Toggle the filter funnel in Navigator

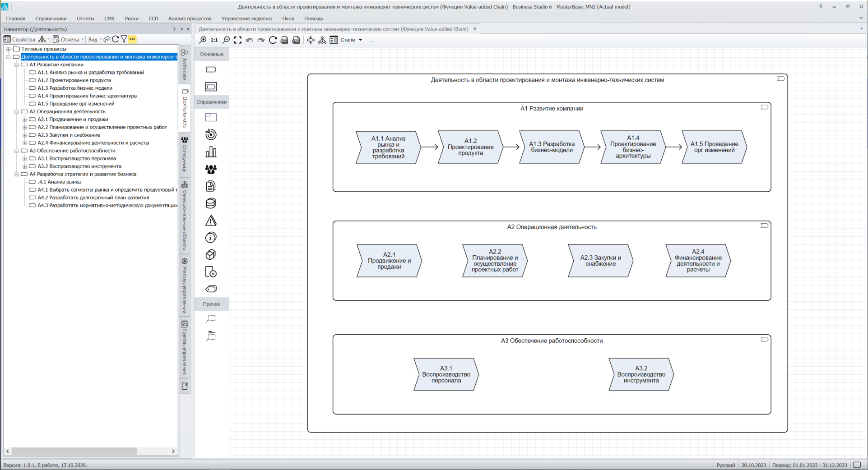(x=124, y=39)
